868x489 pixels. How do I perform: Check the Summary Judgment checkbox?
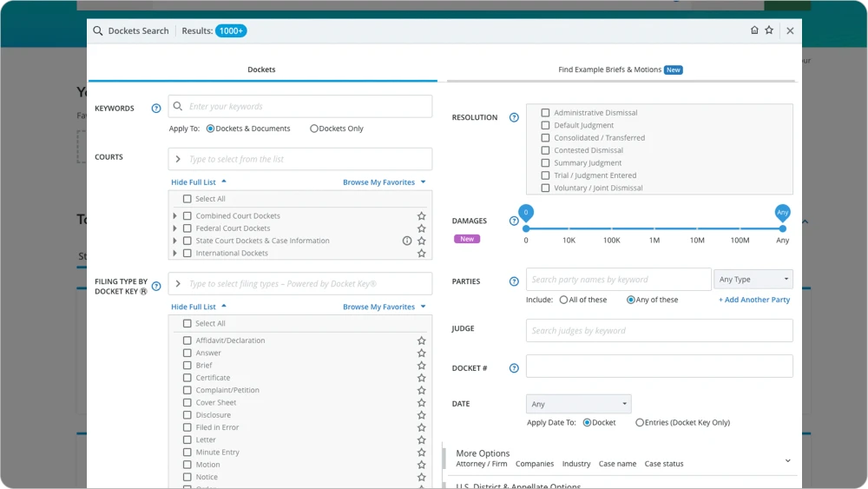[545, 162]
